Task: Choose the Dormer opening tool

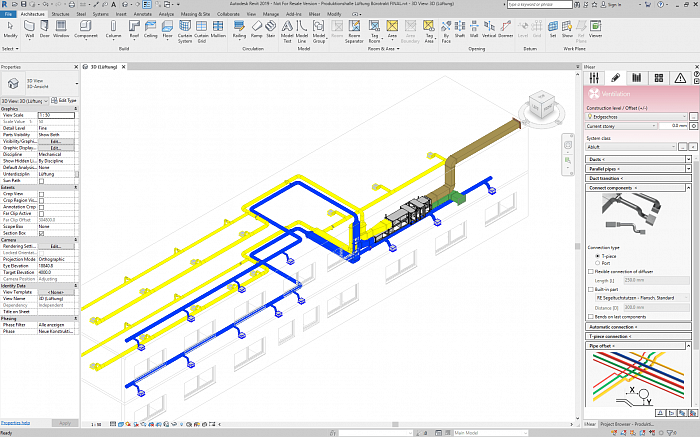Action: 505,29
